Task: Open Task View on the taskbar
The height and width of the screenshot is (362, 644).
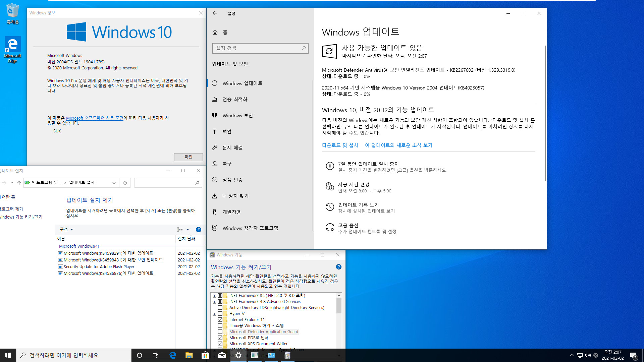Action: pyautogui.click(x=156, y=355)
